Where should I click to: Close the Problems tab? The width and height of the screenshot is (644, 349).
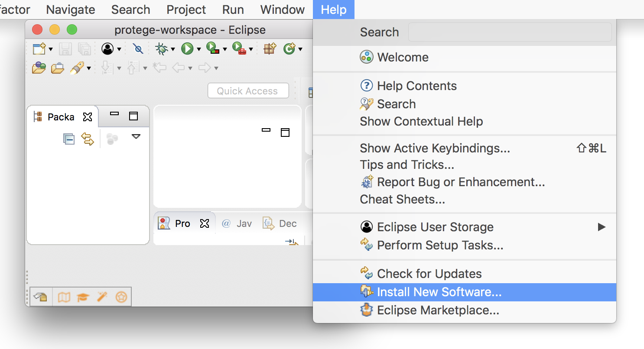[x=205, y=223]
